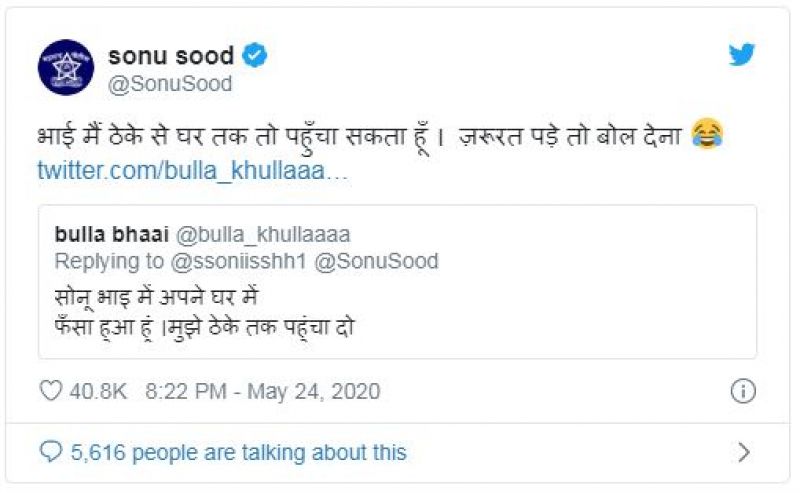This screenshot has height=493, width=800.
Task: Like the tweet with the heart icon
Action: coord(50,391)
